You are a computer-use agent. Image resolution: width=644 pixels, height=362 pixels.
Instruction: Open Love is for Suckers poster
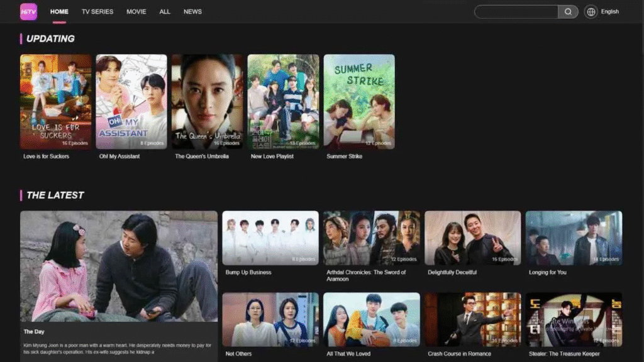click(x=56, y=101)
